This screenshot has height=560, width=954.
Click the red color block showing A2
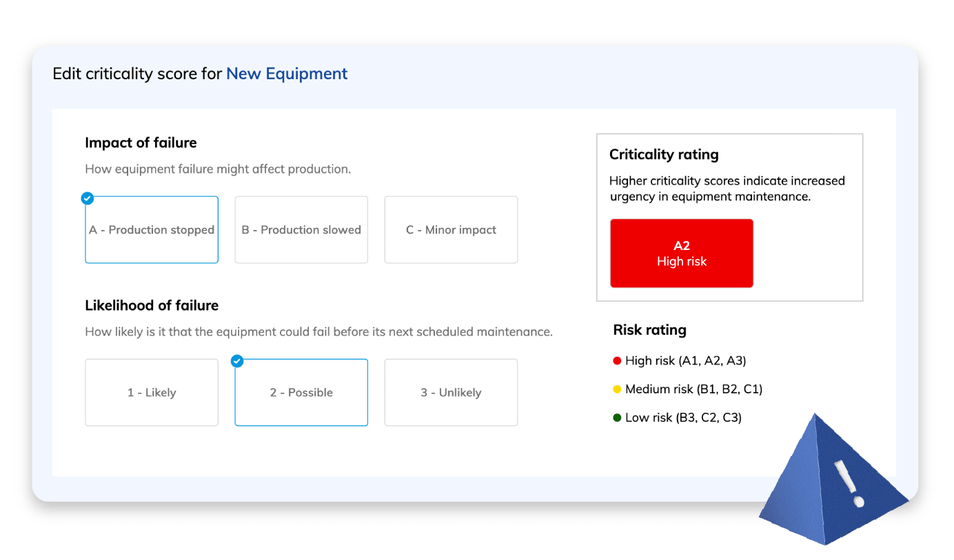pyautogui.click(x=681, y=253)
